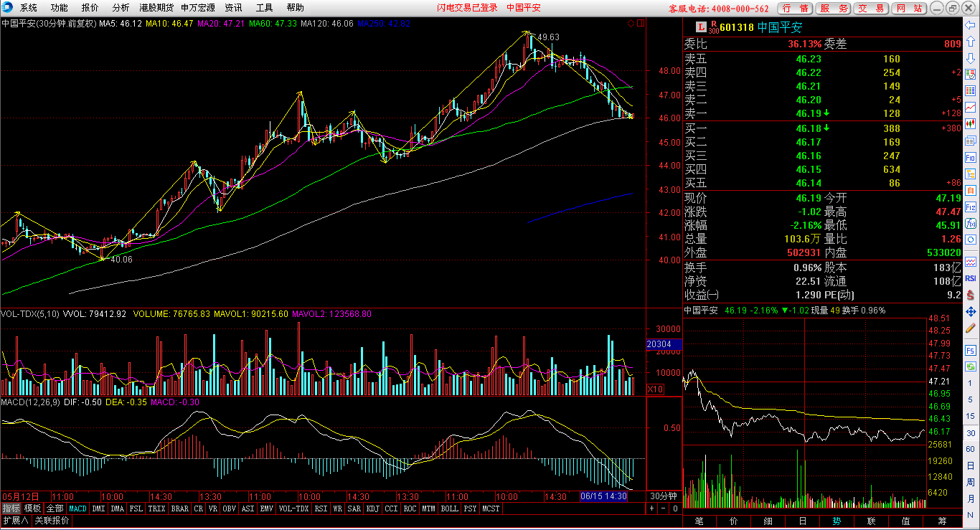
Task: Click the blue left arrow sidebar icon
Action: [x=971, y=25]
